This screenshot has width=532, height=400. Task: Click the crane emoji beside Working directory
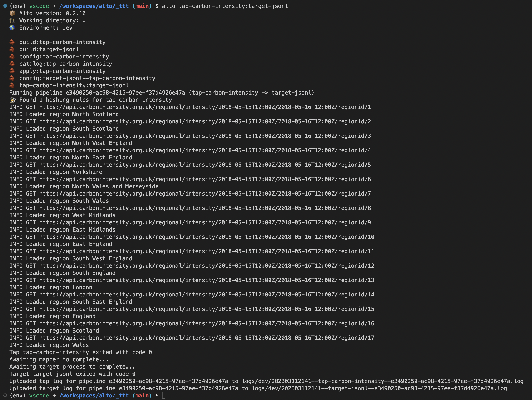pyautogui.click(x=12, y=20)
